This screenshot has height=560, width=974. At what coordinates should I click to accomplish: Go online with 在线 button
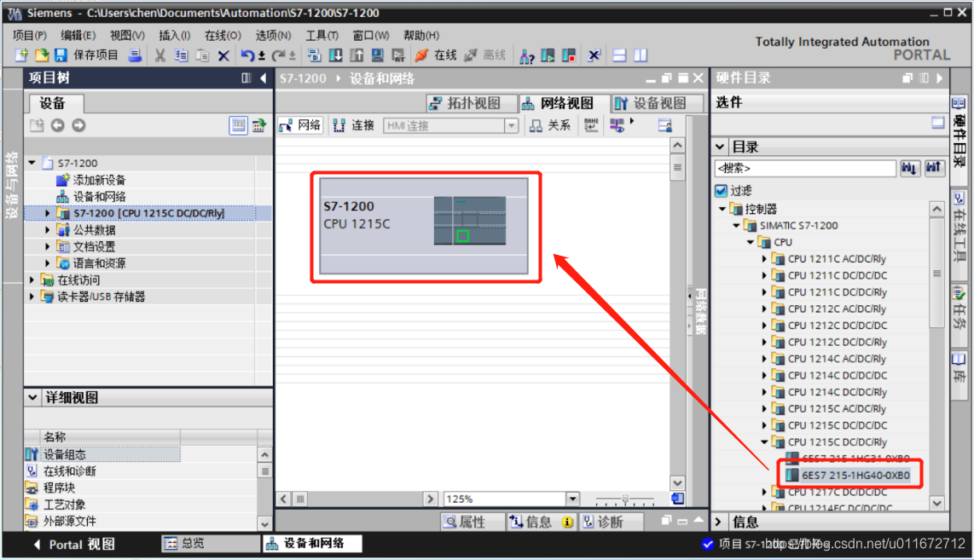coord(436,55)
